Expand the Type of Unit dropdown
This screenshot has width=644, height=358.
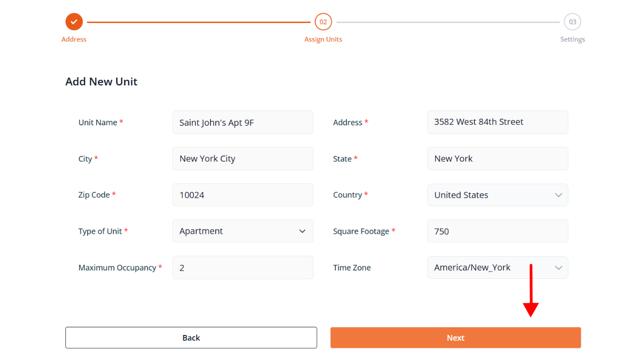click(243, 231)
